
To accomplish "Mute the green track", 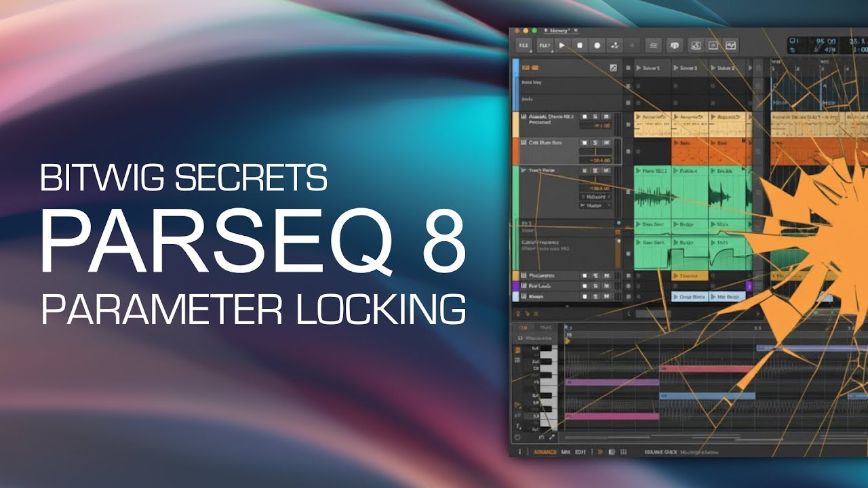I will tap(606, 171).
